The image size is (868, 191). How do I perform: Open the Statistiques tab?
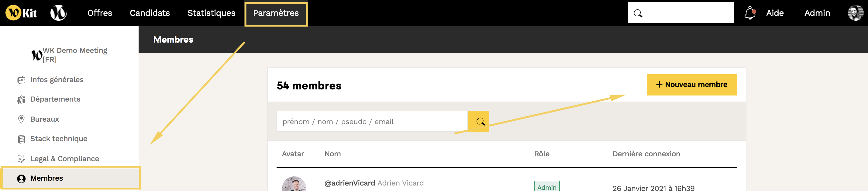coord(211,13)
